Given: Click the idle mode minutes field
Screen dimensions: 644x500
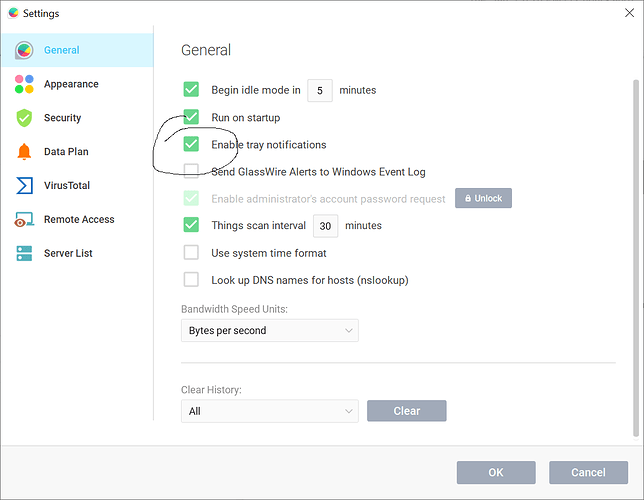Looking at the screenshot, I should tap(319, 90).
